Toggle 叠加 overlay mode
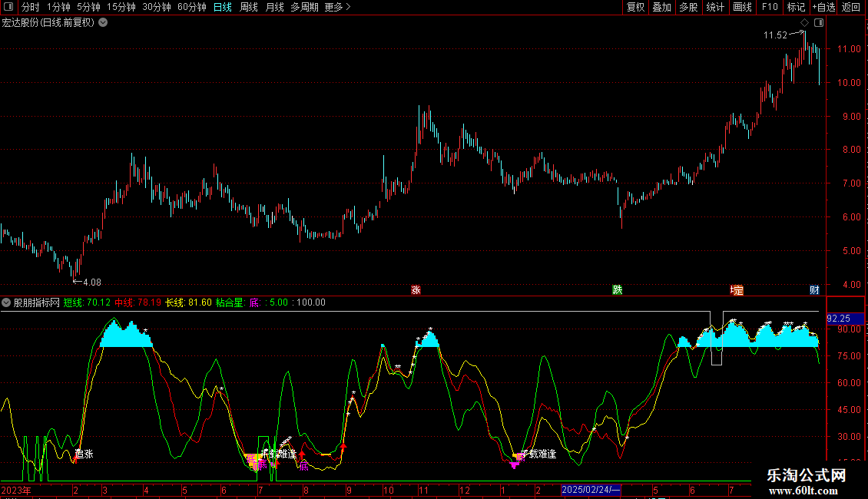The height and width of the screenshot is (499, 868). [x=661, y=7]
